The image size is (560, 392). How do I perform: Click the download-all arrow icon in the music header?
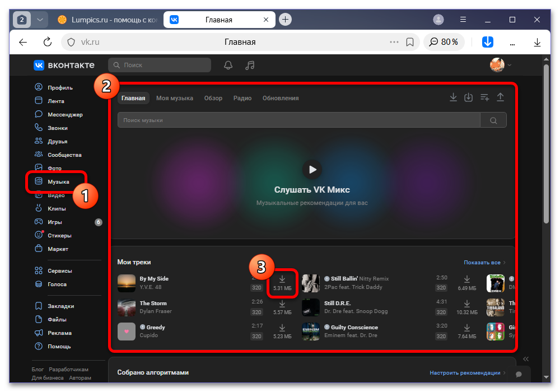point(453,97)
